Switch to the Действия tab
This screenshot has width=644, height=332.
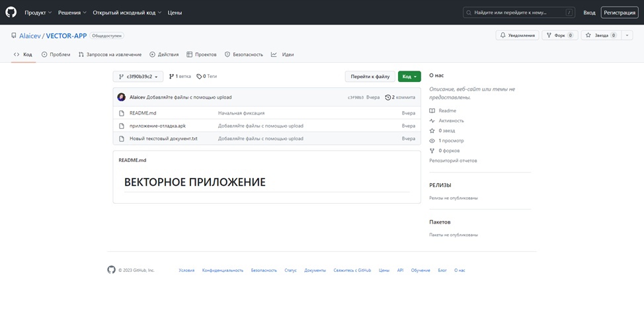(x=164, y=54)
